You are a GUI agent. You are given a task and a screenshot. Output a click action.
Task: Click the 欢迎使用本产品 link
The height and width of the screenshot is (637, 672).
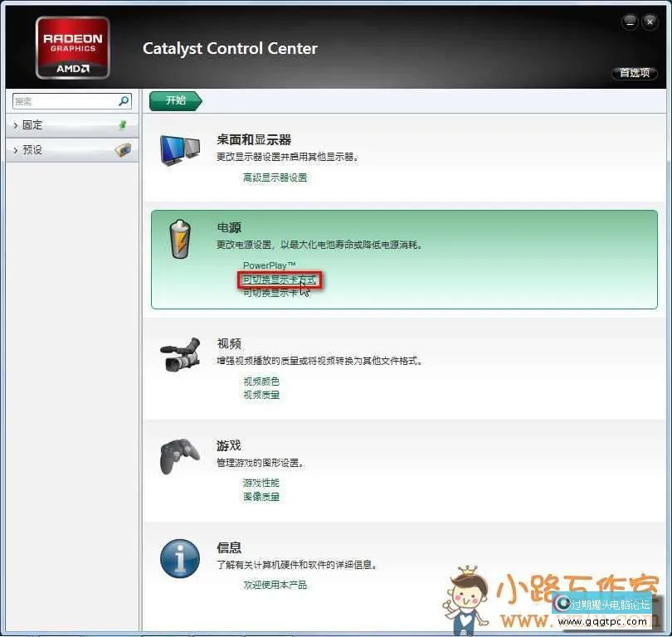click(x=274, y=585)
